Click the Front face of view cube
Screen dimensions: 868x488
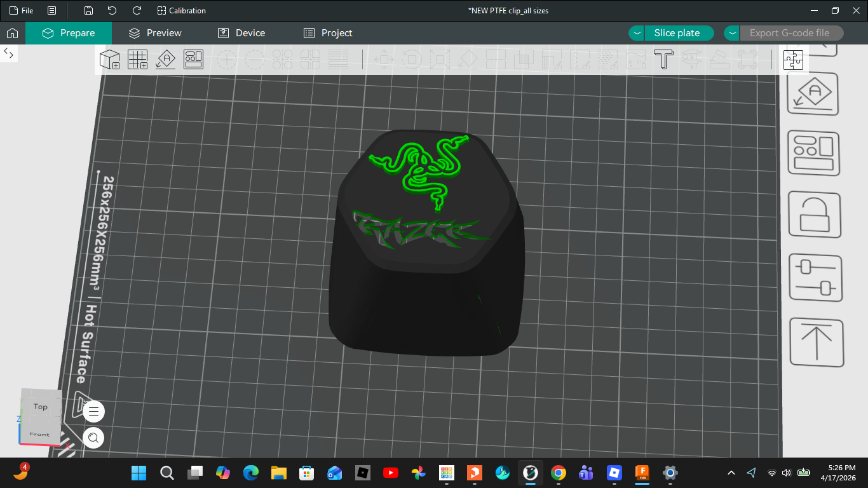point(39,434)
